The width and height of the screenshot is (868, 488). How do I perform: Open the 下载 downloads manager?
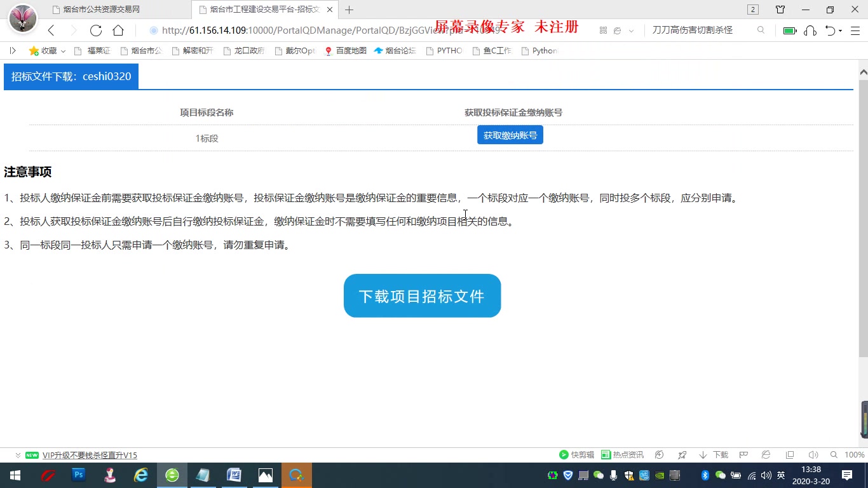tap(714, 455)
